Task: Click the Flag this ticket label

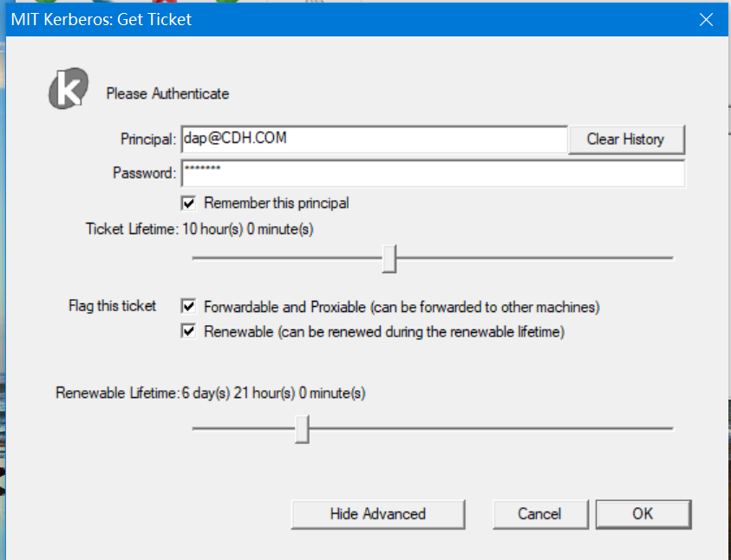Action: pyautogui.click(x=113, y=306)
